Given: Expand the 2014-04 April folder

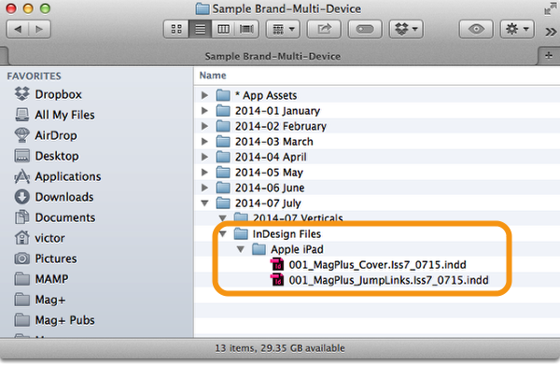Looking at the screenshot, I should click(204, 157).
